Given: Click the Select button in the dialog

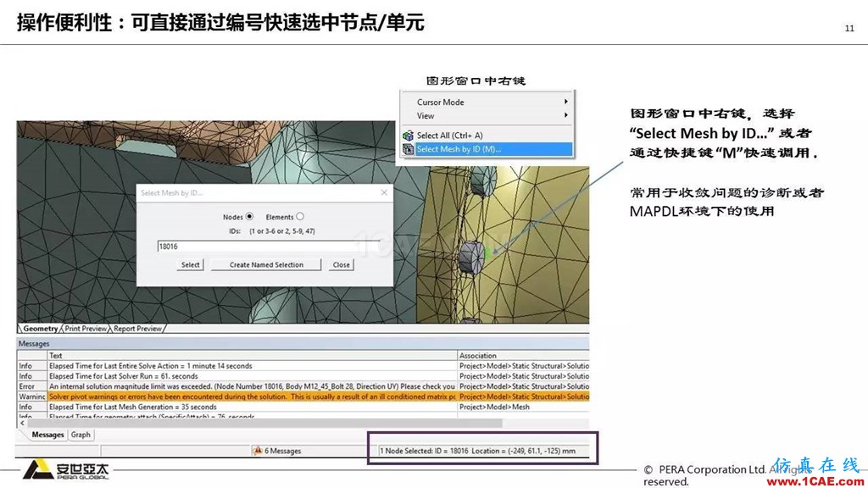Looking at the screenshot, I should pyautogui.click(x=191, y=264).
